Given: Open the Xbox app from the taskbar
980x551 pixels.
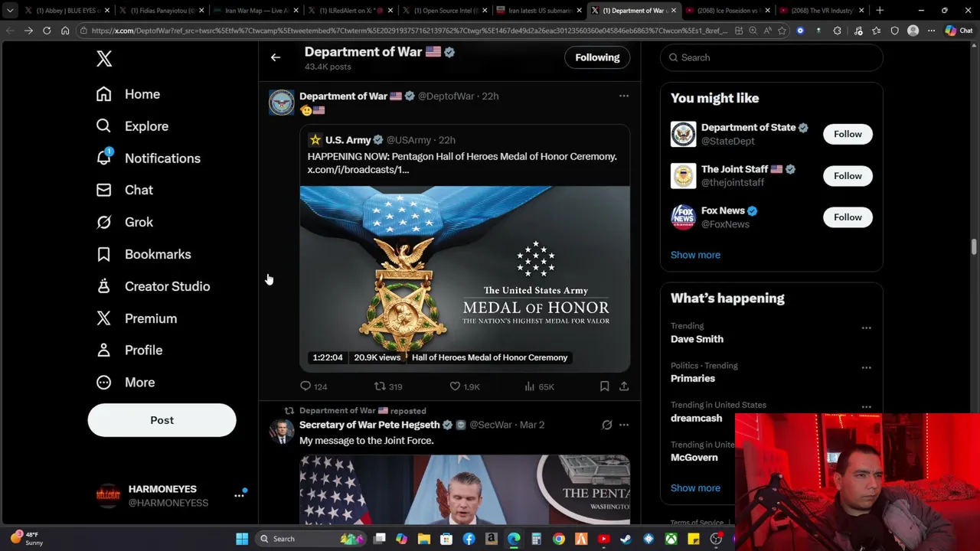Looking at the screenshot, I should tap(671, 539).
